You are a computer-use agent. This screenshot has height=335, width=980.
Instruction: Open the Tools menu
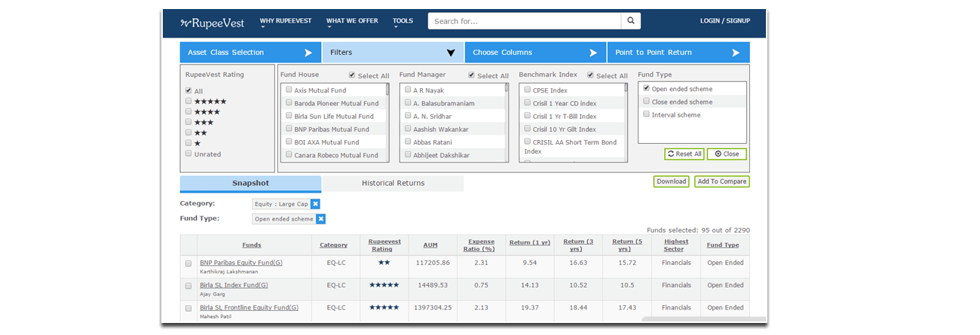403,21
